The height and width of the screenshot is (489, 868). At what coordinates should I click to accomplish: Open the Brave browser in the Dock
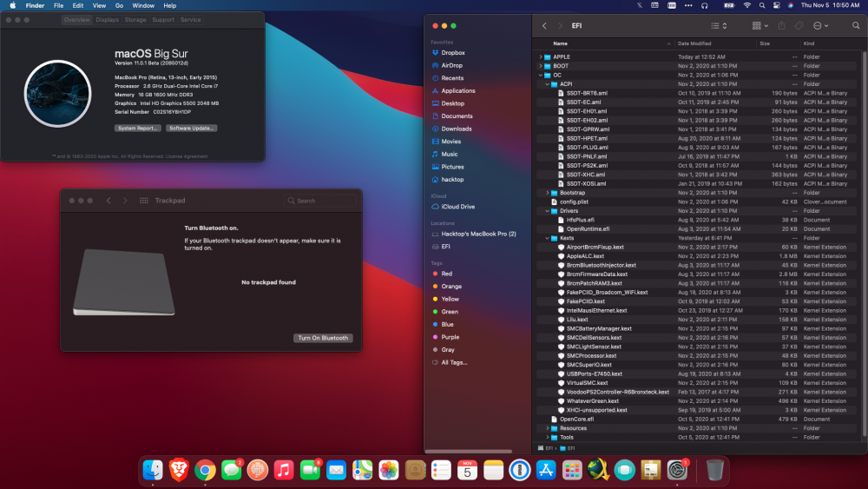click(179, 471)
